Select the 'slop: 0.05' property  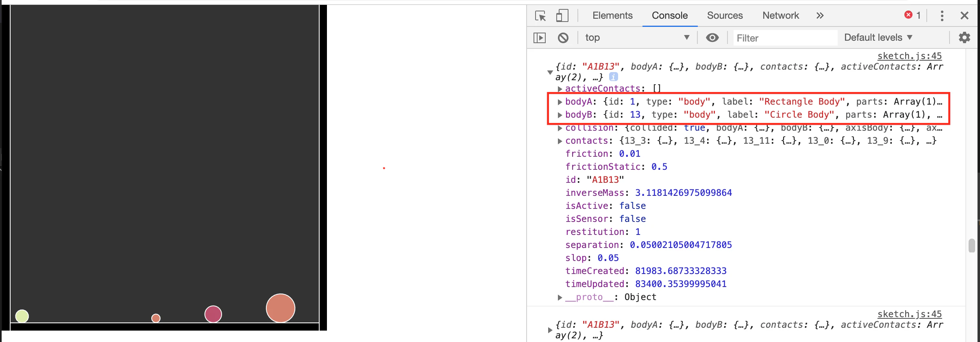[592, 258]
